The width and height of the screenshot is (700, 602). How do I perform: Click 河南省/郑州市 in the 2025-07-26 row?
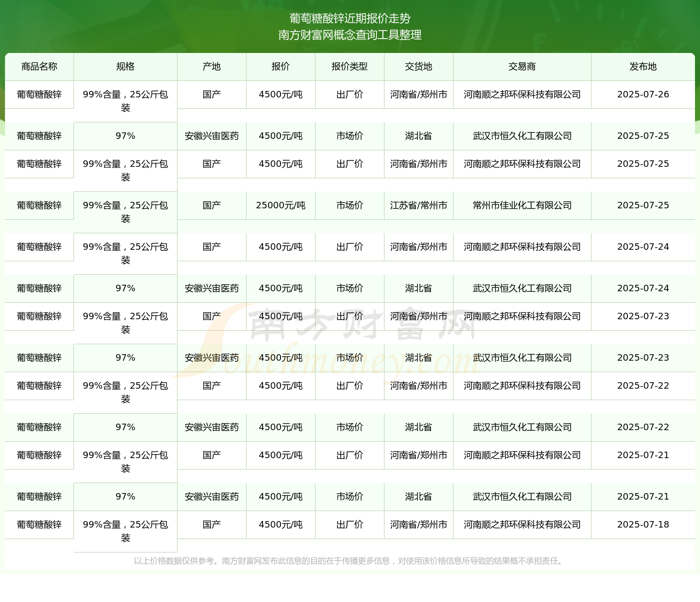click(x=418, y=94)
